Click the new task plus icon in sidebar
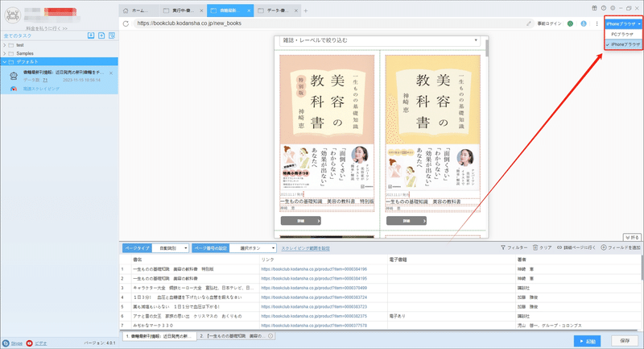 point(101,35)
